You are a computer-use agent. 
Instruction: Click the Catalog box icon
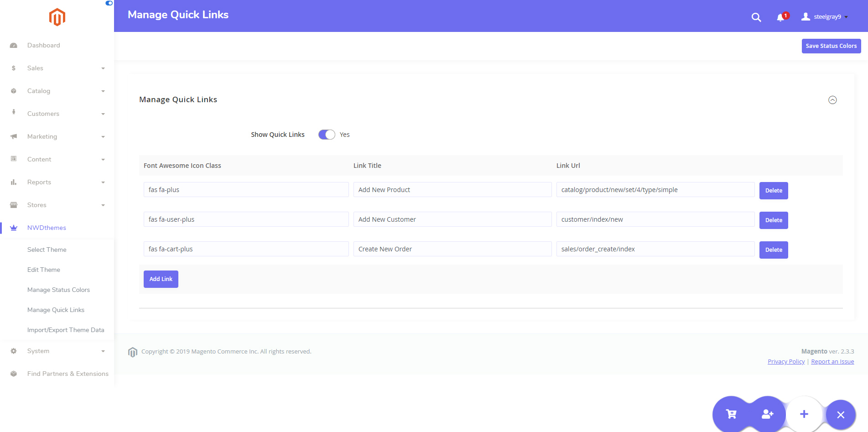tap(14, 91)
